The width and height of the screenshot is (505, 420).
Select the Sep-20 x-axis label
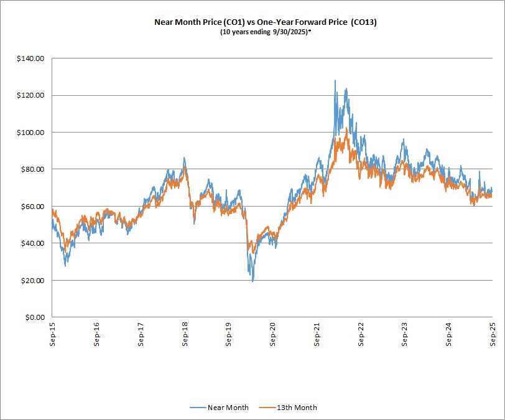(x=272, y=334)
